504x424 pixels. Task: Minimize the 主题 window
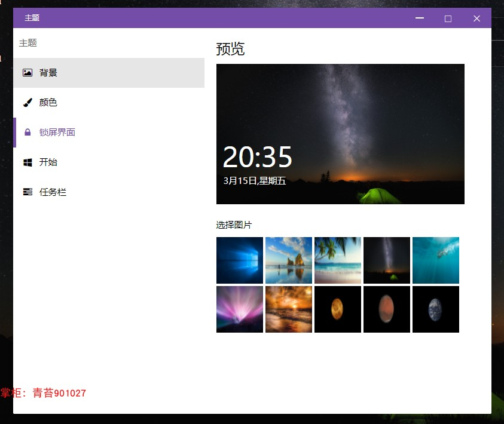pyautogui.click(x=420, y=19)
